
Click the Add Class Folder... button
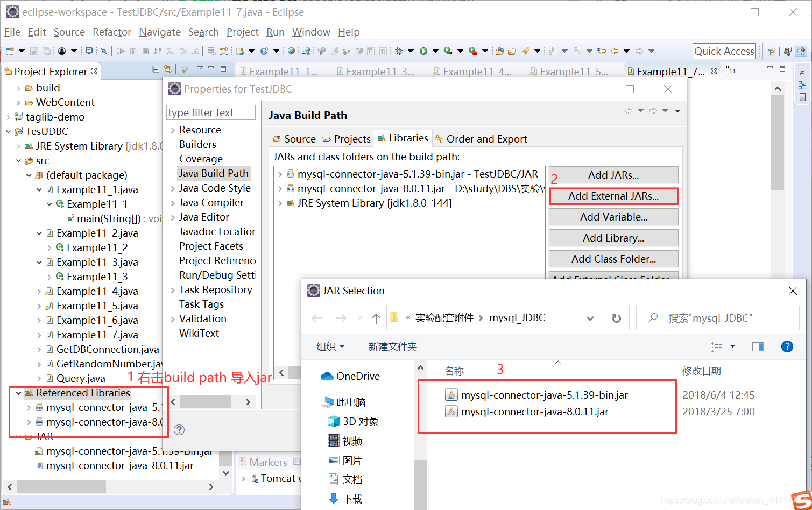613,259
